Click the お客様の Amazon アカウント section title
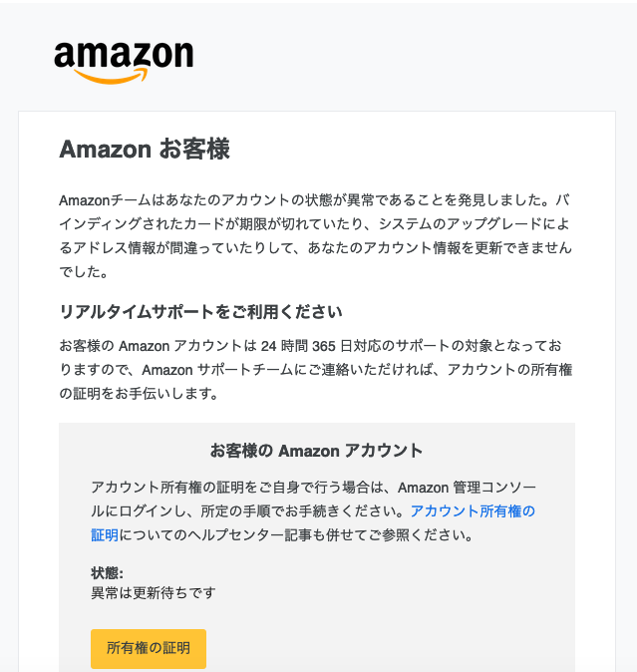637x672 pixels. coord(317,451)
